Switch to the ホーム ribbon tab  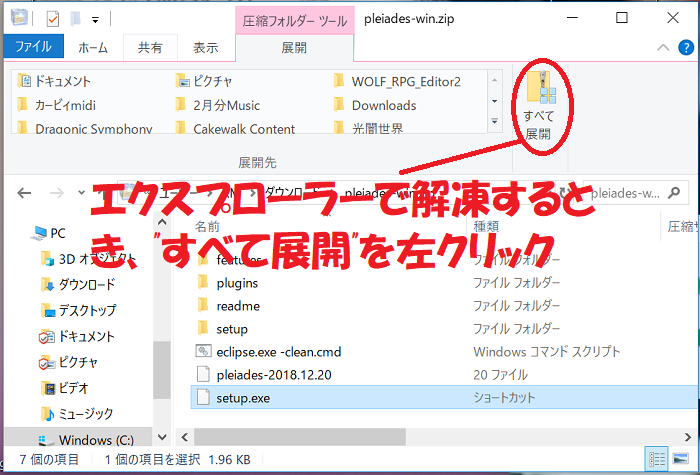click(x=93, y=47)
